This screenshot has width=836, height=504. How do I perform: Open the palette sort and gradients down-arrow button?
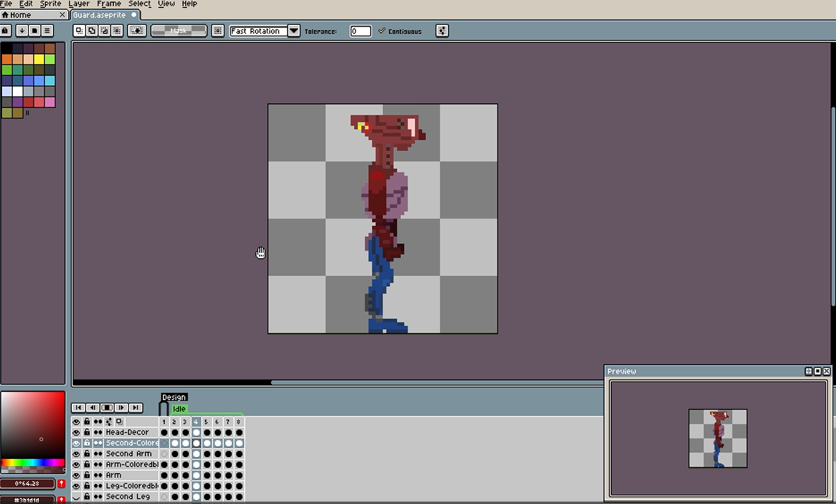pyautogui.click(x=22, y=30)
